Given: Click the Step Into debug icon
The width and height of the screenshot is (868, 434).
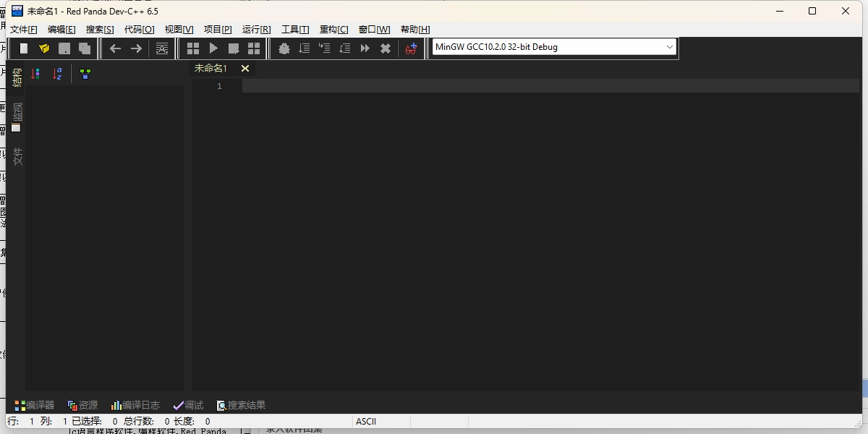Looking at the screenshot, I should (x=325, y=48).
